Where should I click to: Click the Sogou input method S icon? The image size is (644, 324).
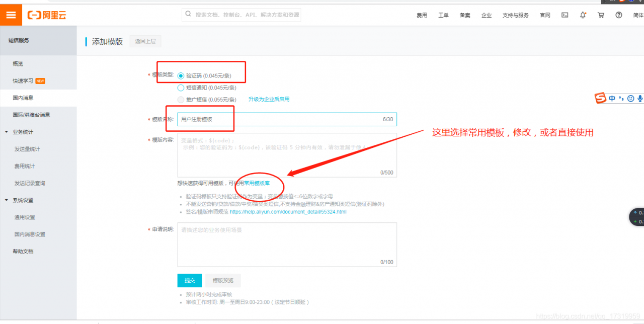coord(600,98)
